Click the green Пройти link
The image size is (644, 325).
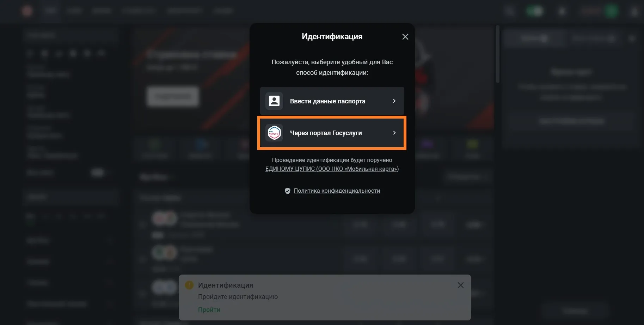(x=209, y=310)
